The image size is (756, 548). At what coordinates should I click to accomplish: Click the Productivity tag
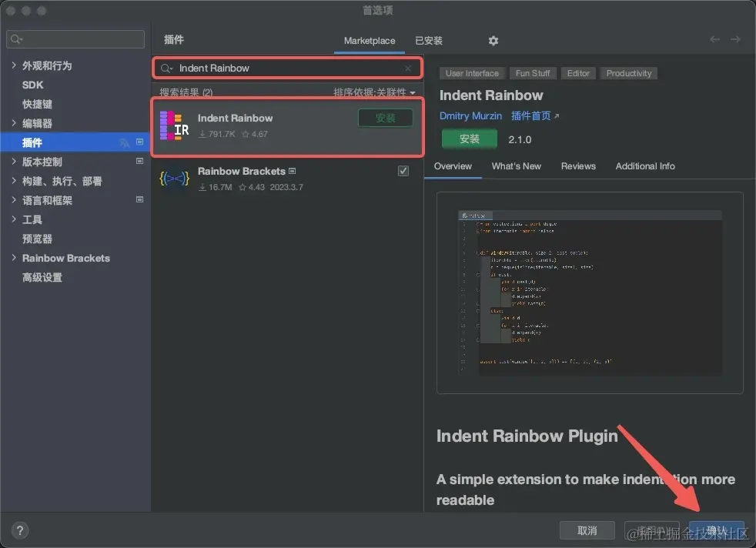(629, 73)
